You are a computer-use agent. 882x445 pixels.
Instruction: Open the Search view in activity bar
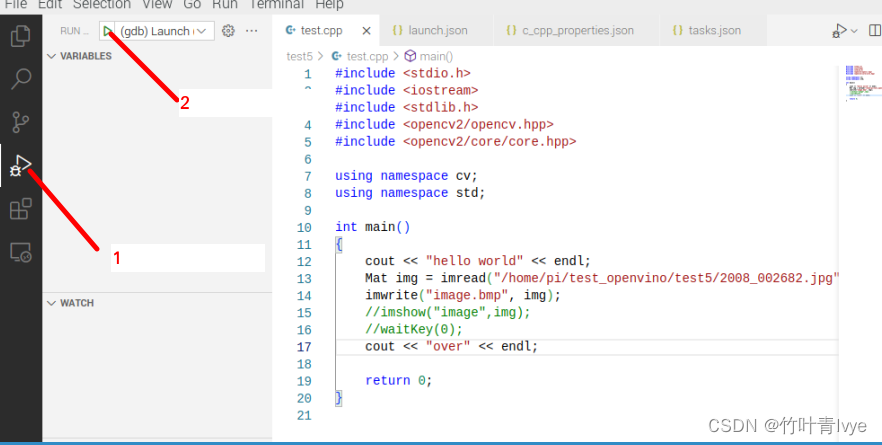tap(21, 79)
